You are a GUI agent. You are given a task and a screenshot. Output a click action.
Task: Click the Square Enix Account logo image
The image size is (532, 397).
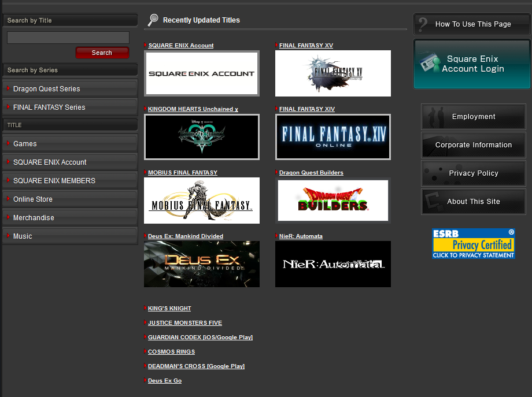[x=202, y=73]
